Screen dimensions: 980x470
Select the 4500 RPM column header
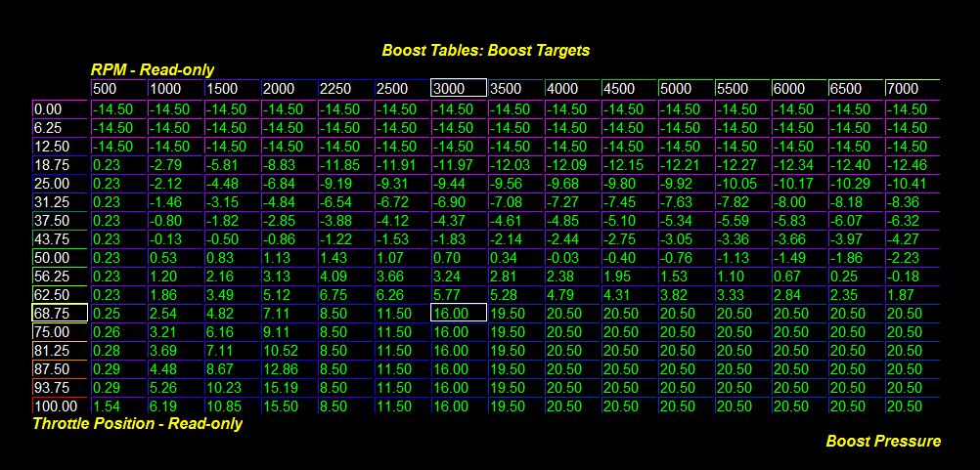click(x=628, y=89)
